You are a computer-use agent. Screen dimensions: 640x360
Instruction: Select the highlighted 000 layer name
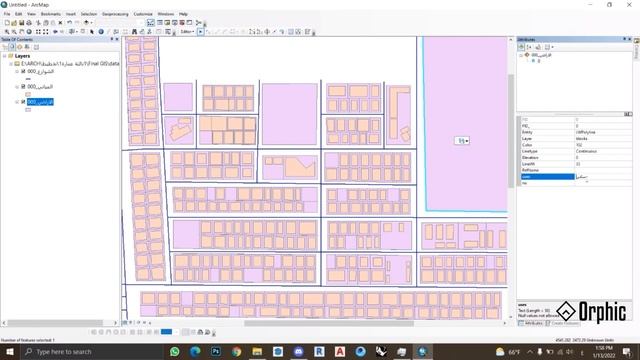point(40,102)
